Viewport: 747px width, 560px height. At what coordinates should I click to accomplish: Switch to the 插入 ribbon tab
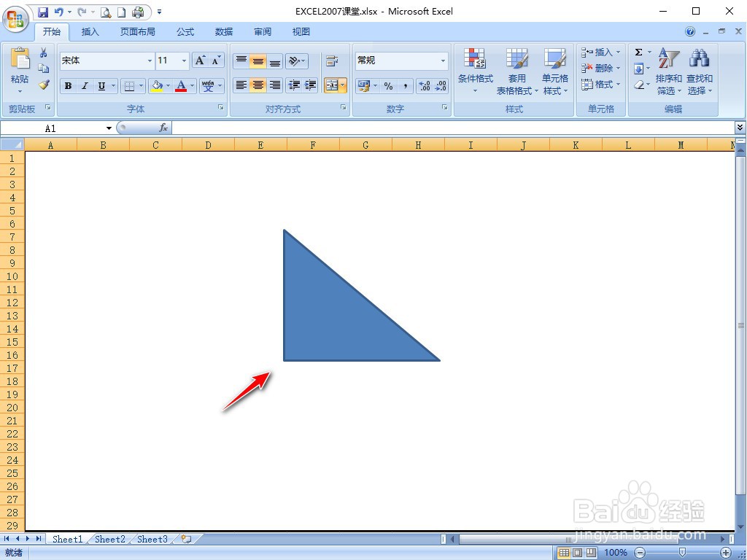(x=90, y=32)
